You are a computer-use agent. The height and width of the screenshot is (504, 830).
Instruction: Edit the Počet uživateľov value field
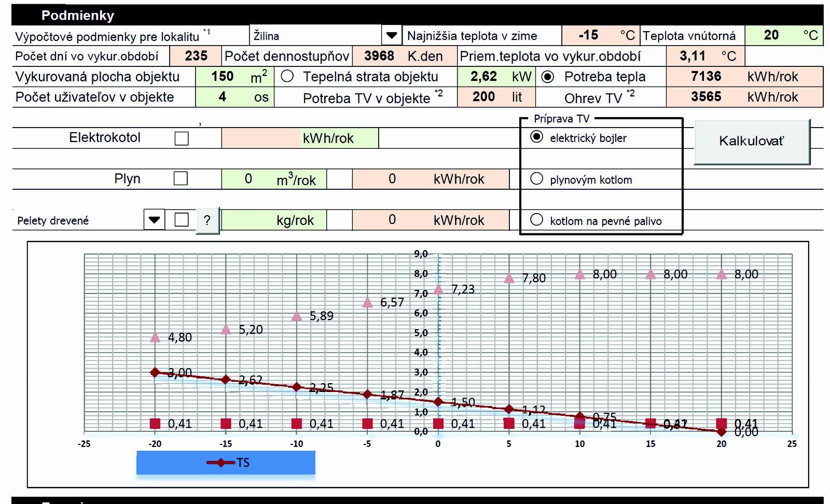click(x=222, y=97)
